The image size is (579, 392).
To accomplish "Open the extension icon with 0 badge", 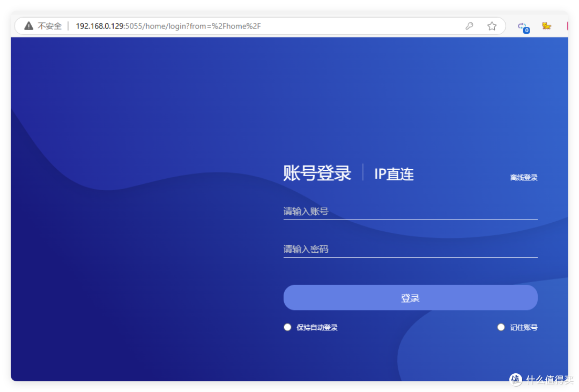I will click(524, 27).
